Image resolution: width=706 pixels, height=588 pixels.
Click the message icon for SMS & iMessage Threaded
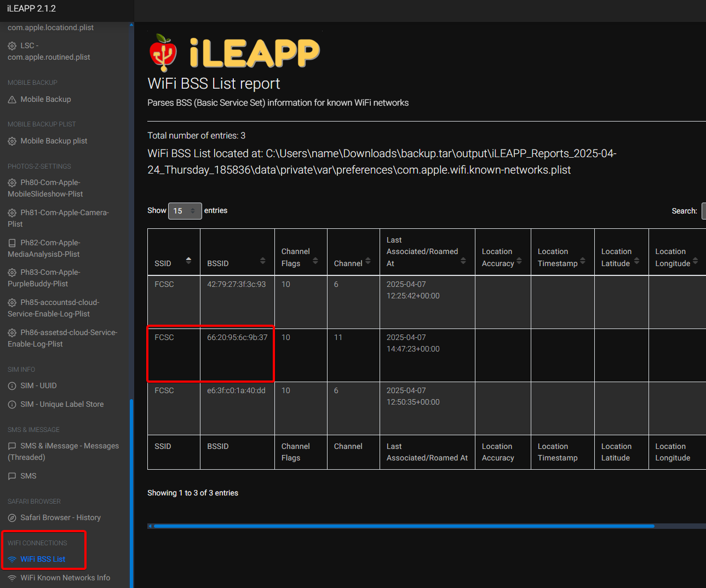[12, 446]
